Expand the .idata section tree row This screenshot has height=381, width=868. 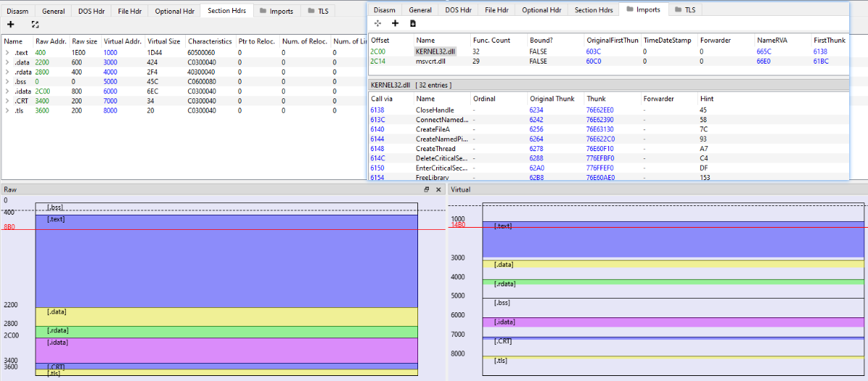7,92
